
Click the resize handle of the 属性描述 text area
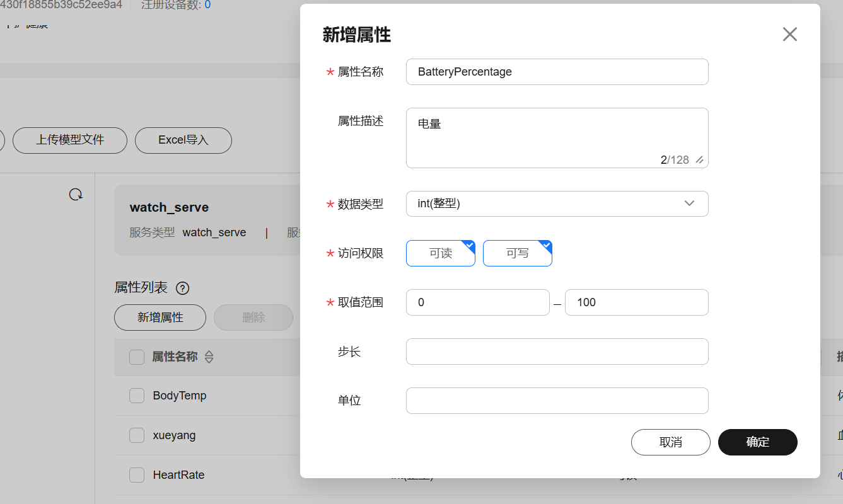coord(699,160)
